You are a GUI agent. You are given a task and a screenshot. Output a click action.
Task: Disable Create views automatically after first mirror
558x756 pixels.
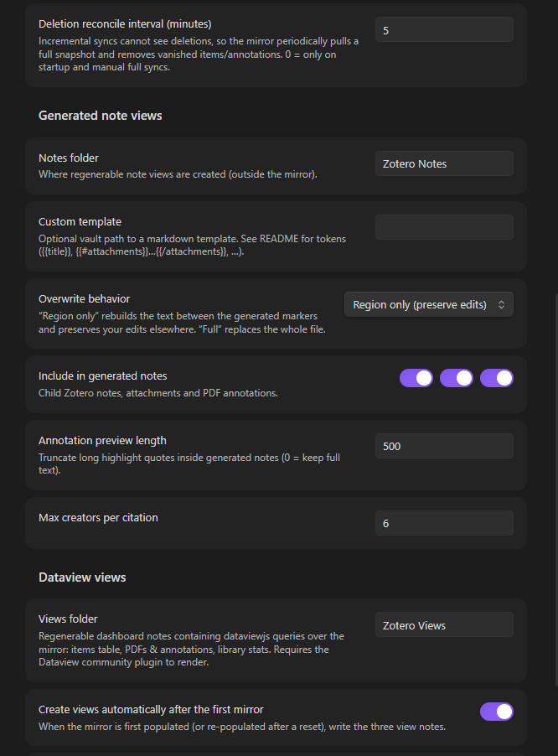pos(497,712)
